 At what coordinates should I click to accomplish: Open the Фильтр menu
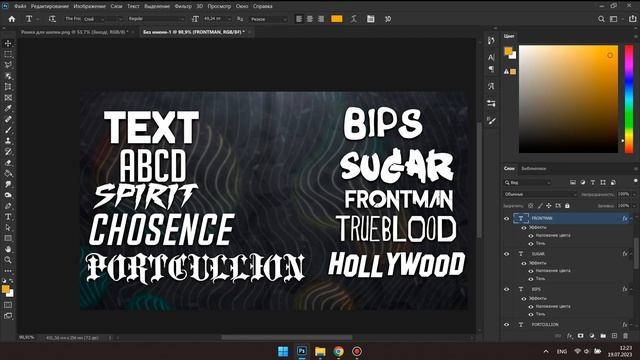coord(183,6)
